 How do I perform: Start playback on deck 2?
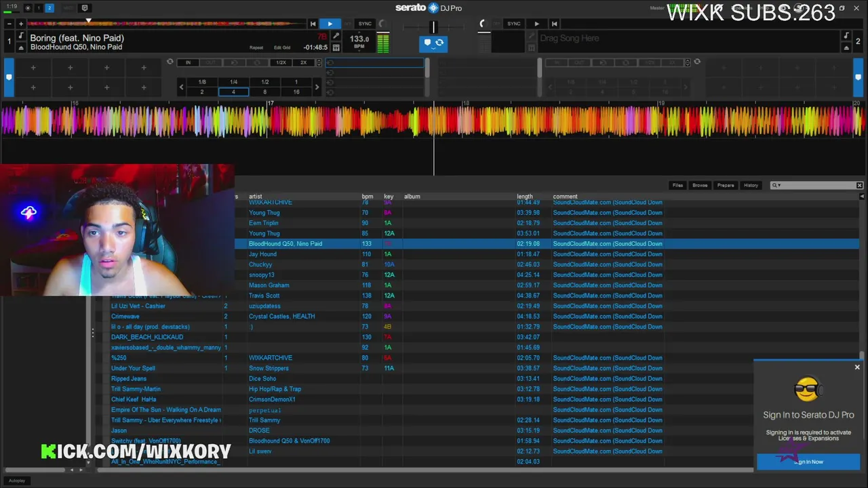(x=536, y=24)
